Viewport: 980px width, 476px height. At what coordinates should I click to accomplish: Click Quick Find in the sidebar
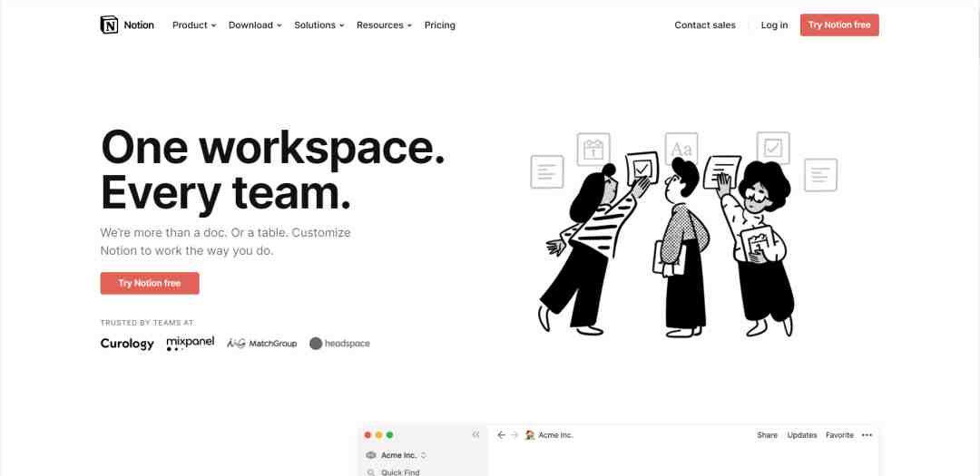coord(394,472)
